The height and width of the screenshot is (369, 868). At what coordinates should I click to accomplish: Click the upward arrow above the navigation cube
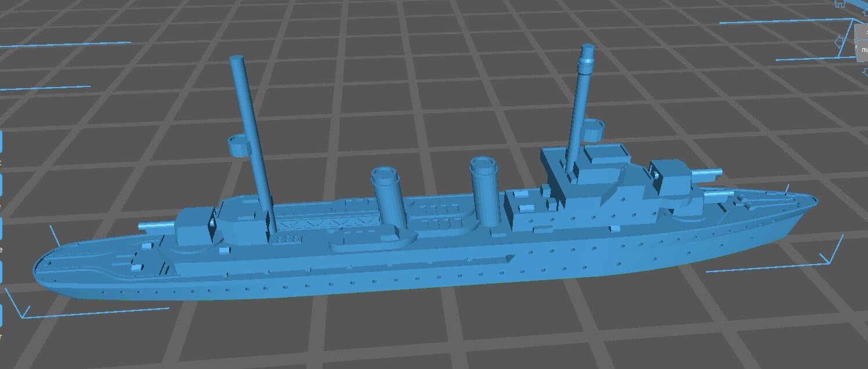[865, 12]
